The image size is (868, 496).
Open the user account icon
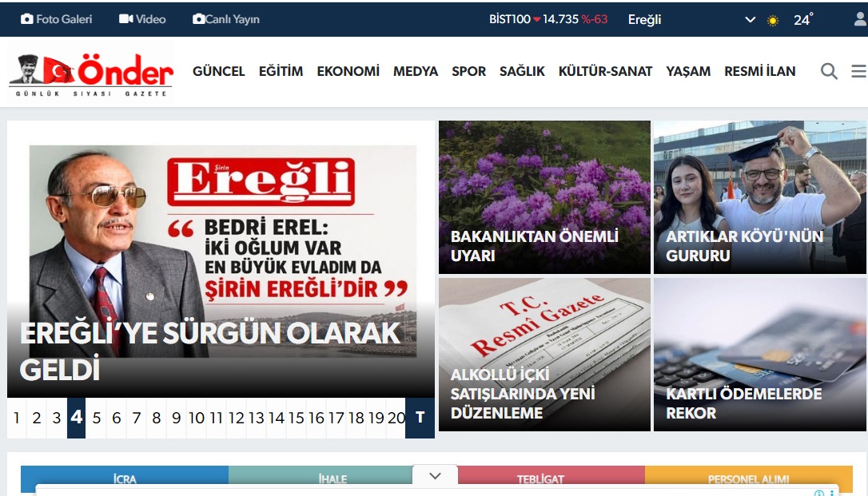tap(860, 19)
